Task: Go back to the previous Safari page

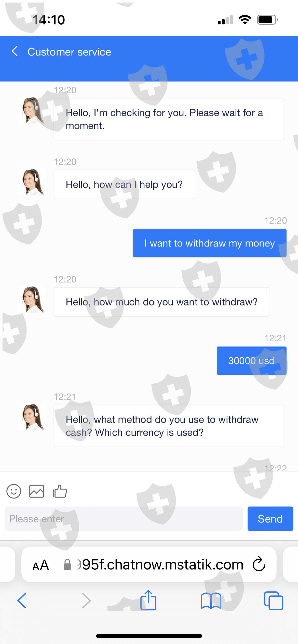Action: pos(22,600)
